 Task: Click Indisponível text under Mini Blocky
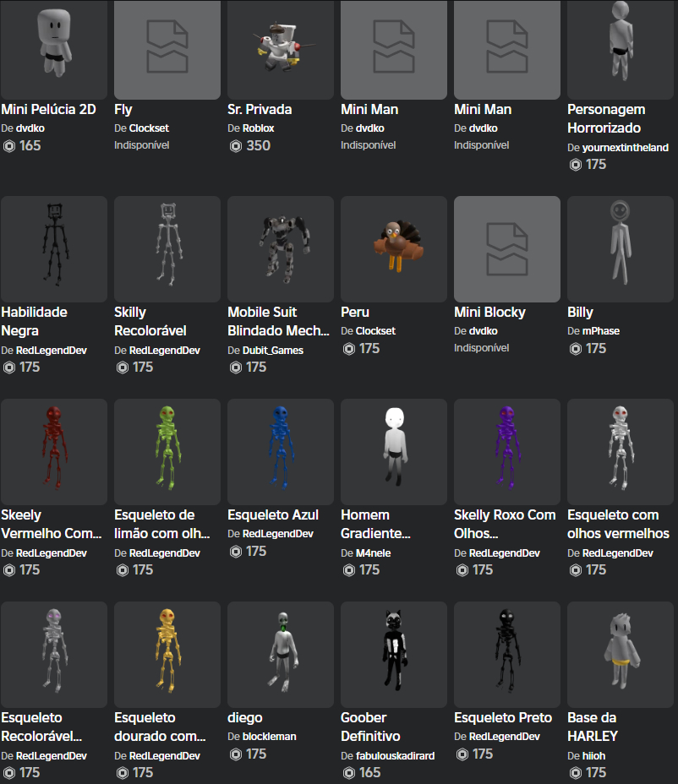481,347
